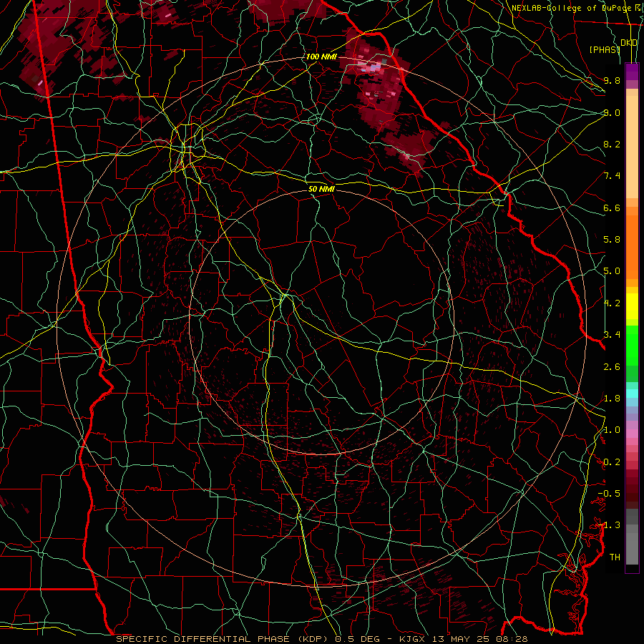Pick the cyan segment of the color bar
The width and height of the screenshot is (644, 644).
coord(632,394)
